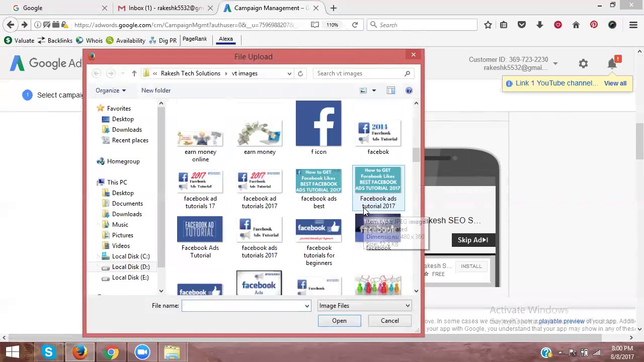Select the Campaign Management tab
This screenshot has height=362, width=644.
coord(272,8)
